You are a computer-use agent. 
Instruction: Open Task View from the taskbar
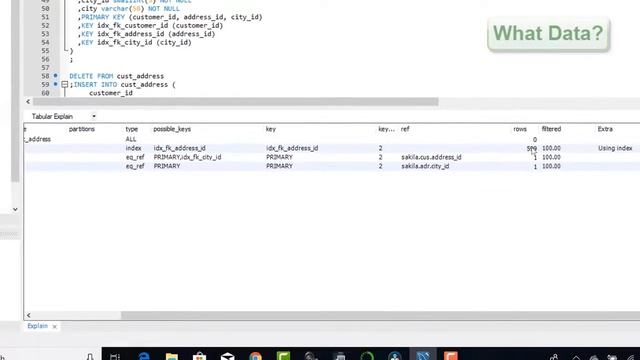(115, 356)
